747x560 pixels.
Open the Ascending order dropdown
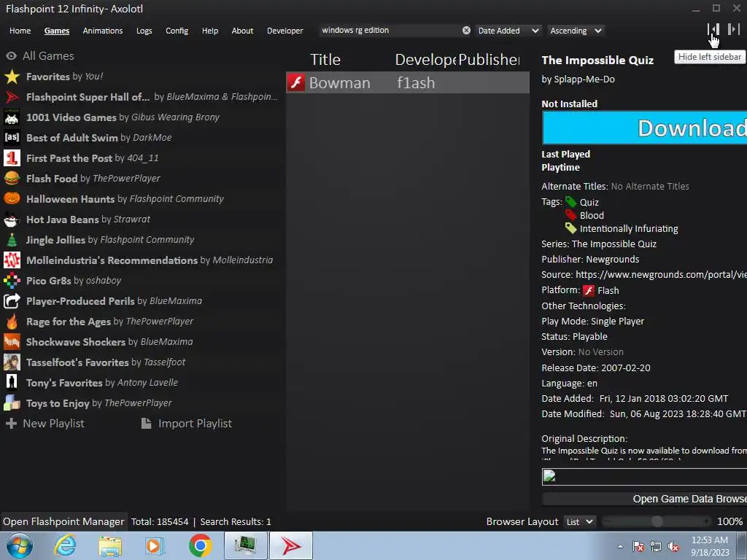576,31
